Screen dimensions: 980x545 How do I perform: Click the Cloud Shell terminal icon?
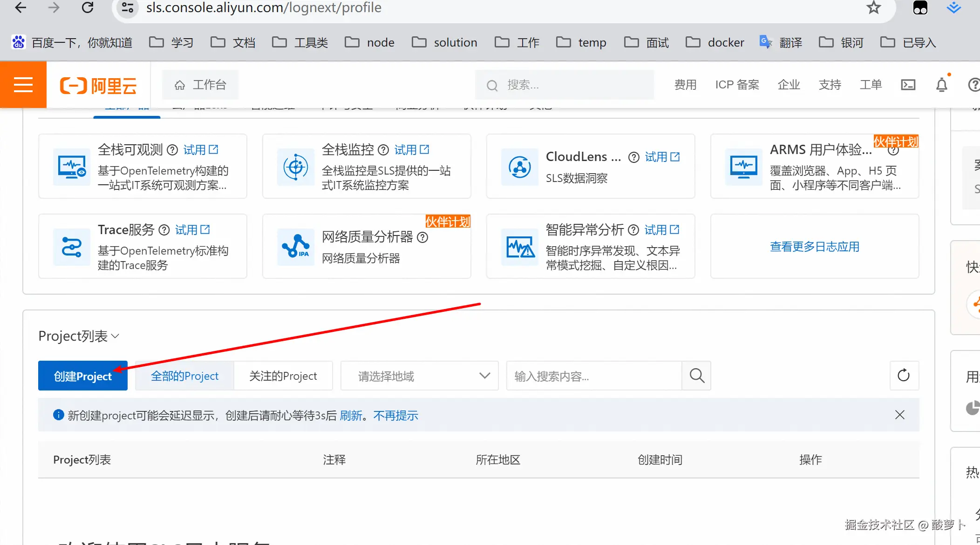(x=908, y=85)
